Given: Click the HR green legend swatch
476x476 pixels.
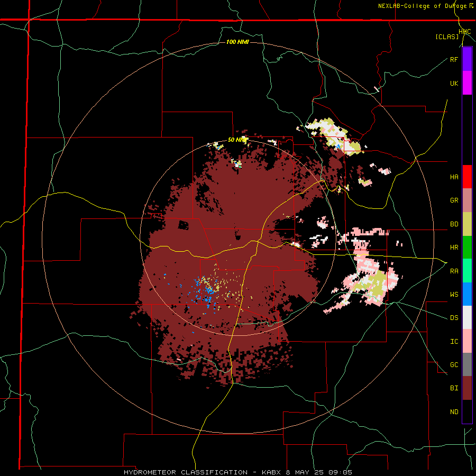Looking at the screenshot, I should (x=467, y=248).
